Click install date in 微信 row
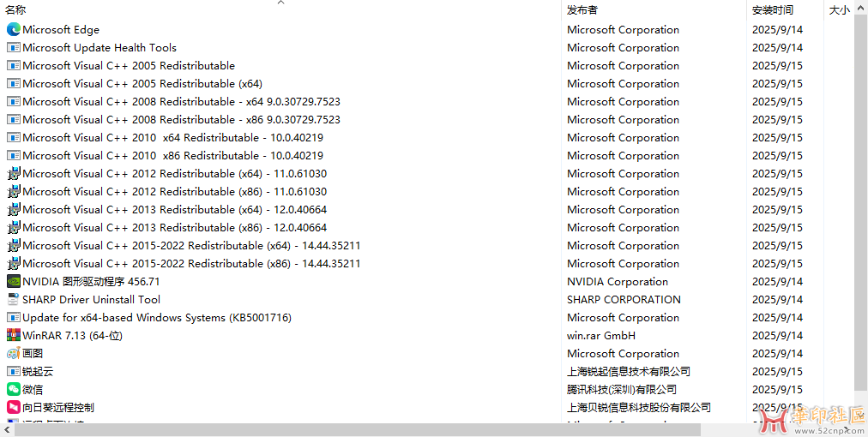This screenshot has height=437, width=868. [777, 389]
